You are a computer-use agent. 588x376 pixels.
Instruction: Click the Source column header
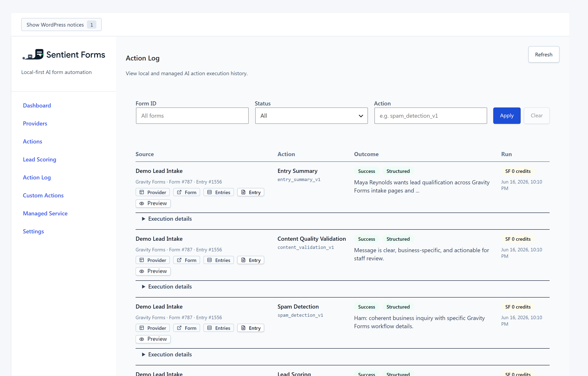[145, 154]
